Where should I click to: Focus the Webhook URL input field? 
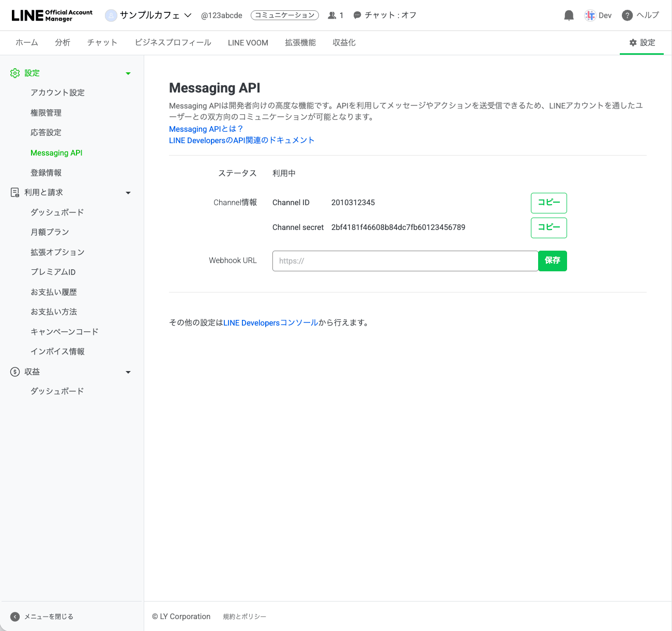[x=405, y=261]
